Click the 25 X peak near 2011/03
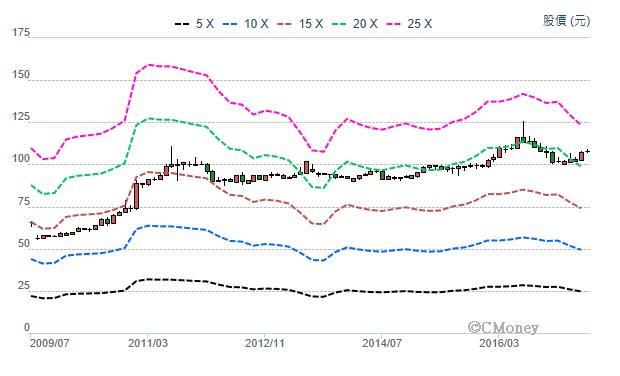 (x=150, y=64)
